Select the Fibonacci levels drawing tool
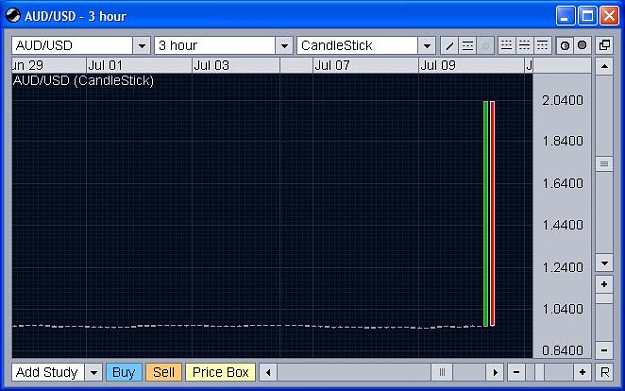The height and width of the screenshot is (391, 625). coord(467,46)
